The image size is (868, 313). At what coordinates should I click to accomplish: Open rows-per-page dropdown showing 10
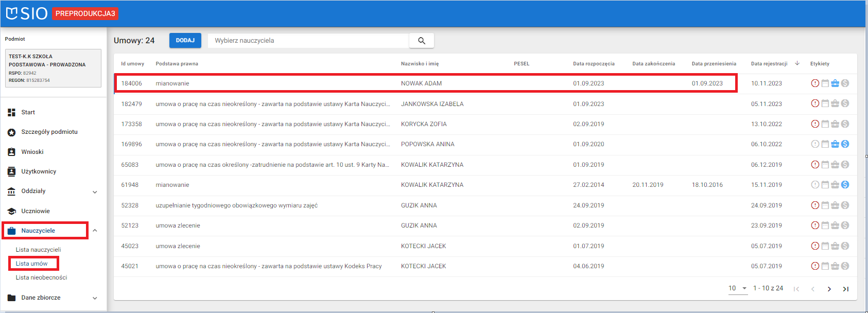[x=738, y=288]
